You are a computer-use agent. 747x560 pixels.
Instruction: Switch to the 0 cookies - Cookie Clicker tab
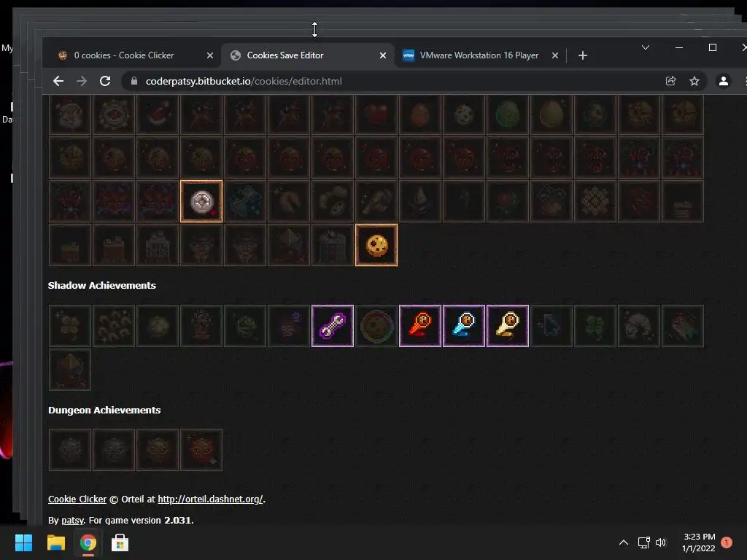coord(133,55)
